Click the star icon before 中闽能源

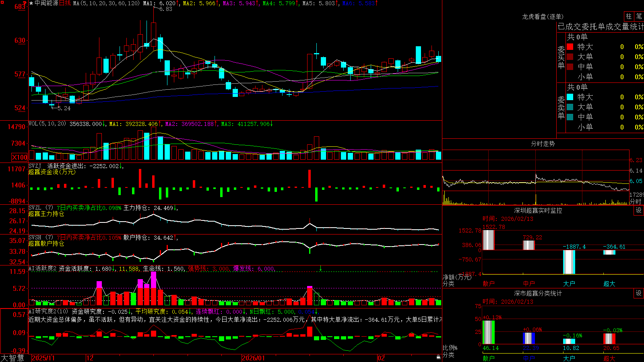click(31, 3)
